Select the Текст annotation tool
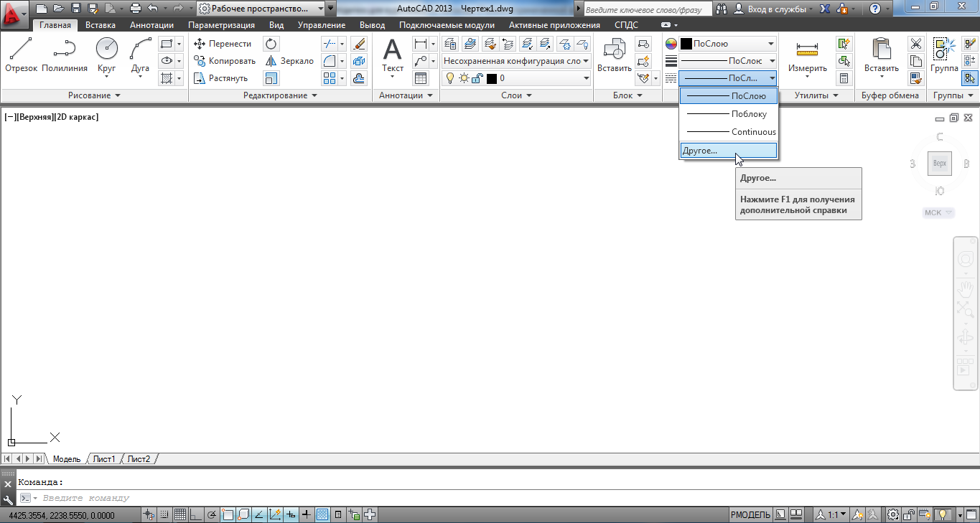980x523 pixels. (x=393, y=56)
